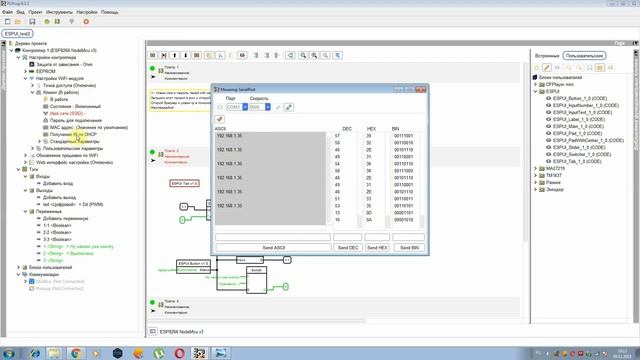Screen dimensions: 640x360
Task: Click the DEC send input field
Action: pos(347,237)
